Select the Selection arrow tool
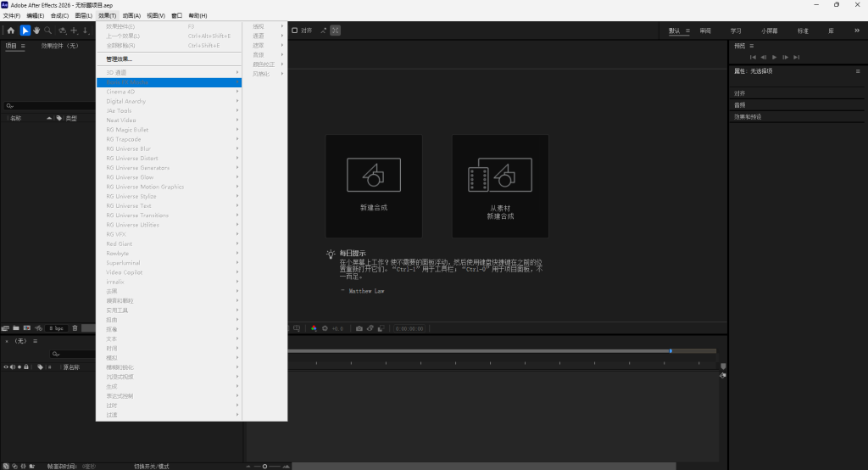Screen dimensions: 868x470 [25, 31]
